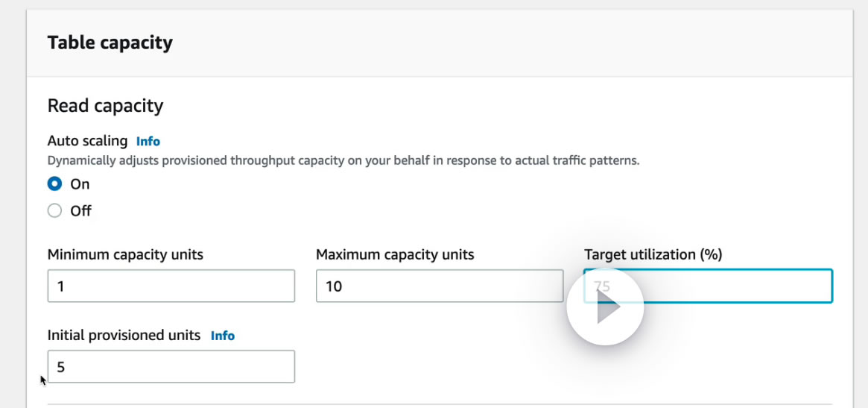Open Info link beside Initial provisioned units
The image size is (868, 408).
pos(223,336)
